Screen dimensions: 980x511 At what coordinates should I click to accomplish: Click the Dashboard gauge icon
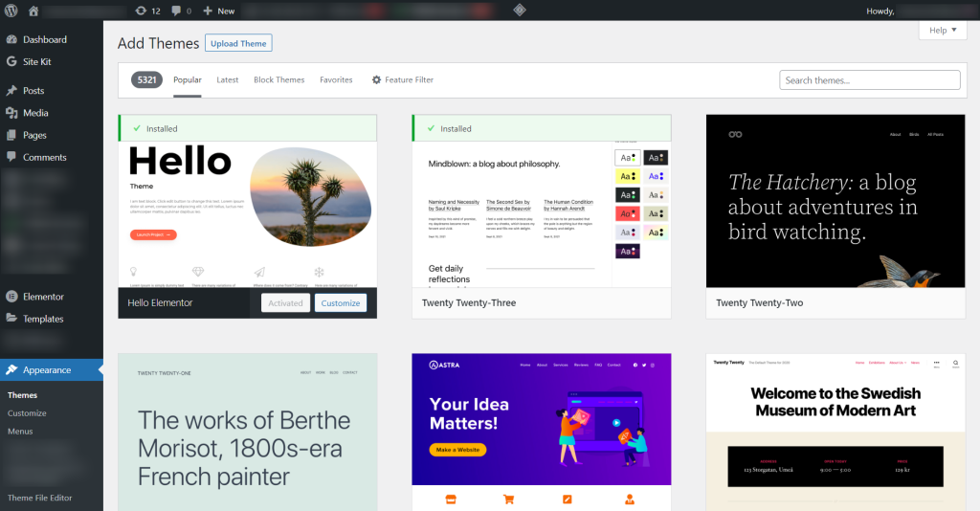pyautogui.click(x=11, y=39)
